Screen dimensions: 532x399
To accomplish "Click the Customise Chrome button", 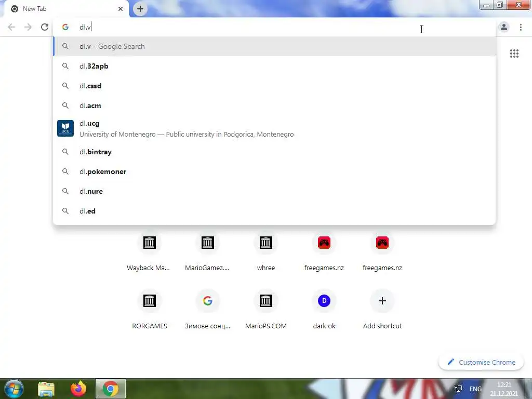I will (x=481, y=362).
